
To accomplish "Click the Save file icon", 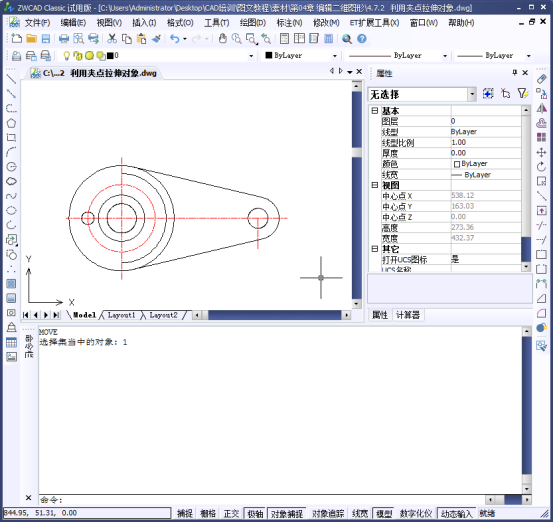I will [46, 38].
